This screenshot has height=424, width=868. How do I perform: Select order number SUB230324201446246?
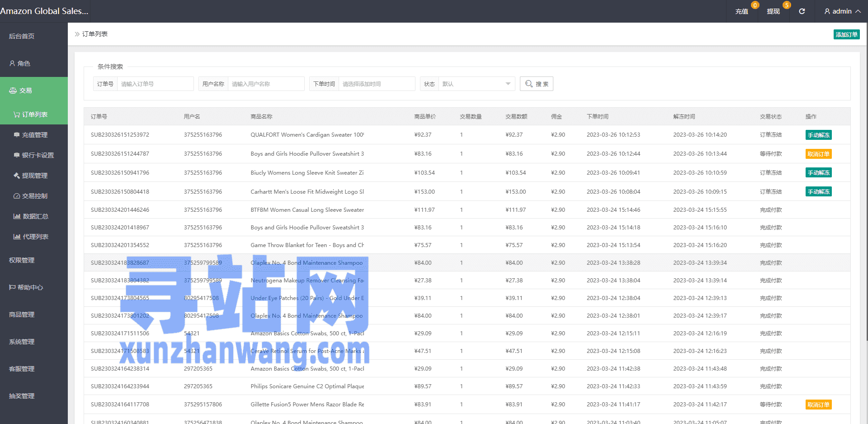tap(120, 210)
